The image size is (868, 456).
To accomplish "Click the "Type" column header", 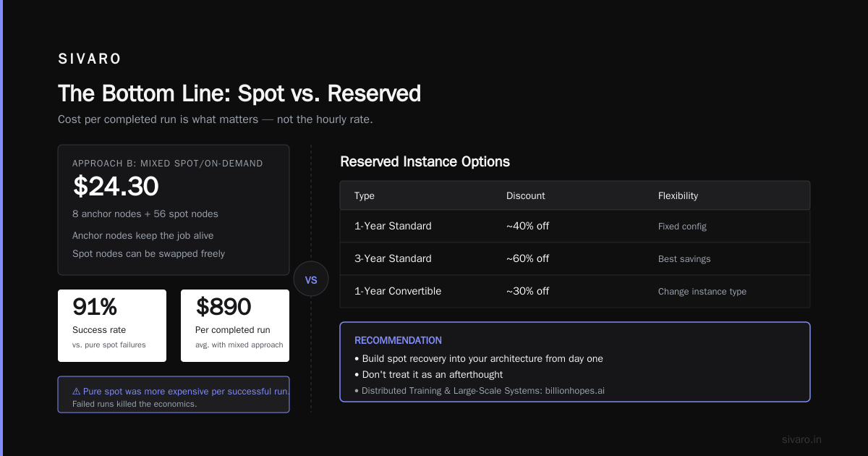I will click(x=365, y=195).
